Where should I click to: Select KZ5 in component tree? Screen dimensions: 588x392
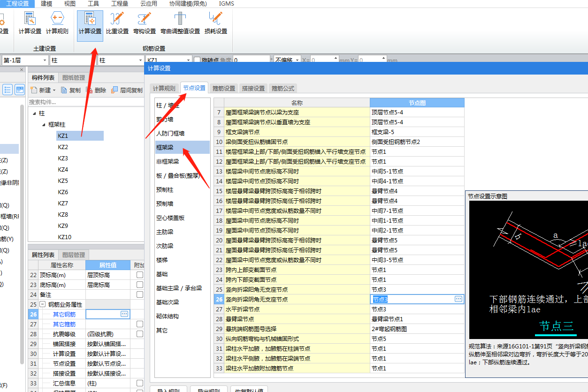[63, 181]
